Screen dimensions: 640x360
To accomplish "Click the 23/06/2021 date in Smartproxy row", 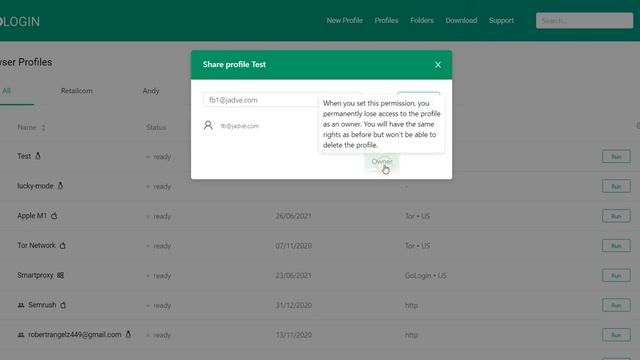I will (x=293, y=276).
